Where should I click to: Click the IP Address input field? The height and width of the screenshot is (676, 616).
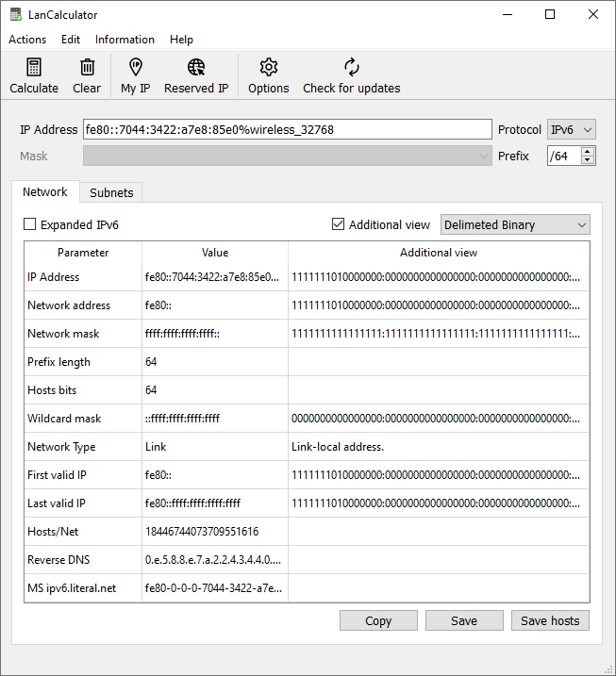288,129
